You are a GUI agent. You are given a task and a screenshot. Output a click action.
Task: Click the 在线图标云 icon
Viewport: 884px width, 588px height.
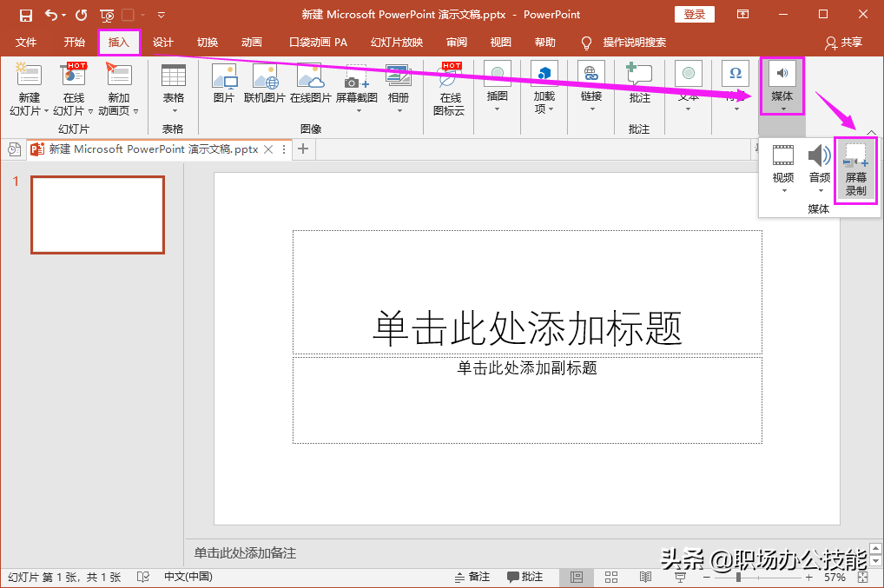point(449,89)
